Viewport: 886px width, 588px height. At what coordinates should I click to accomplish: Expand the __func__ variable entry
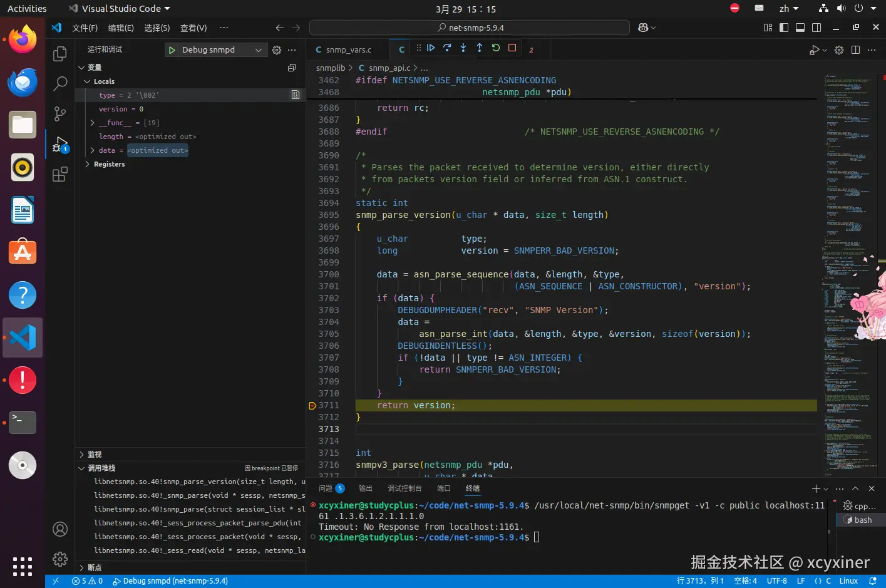[93, 123]
